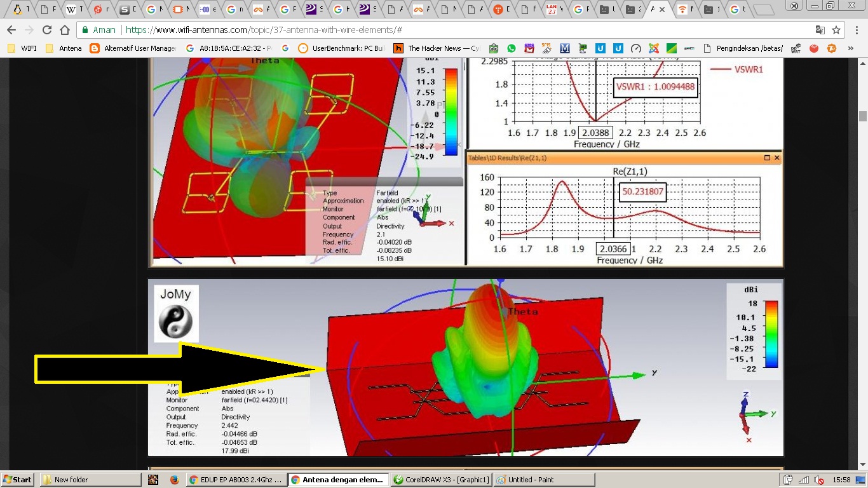Click the address bar URL
The width and height of the screenshot is (868, 488).
(264, 30)
